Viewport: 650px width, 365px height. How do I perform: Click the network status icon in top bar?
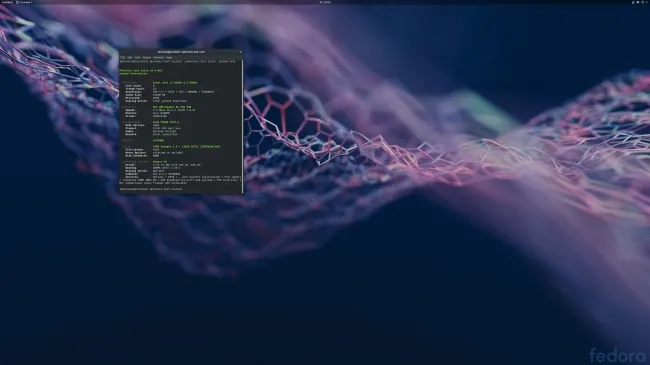pos(633,2)
